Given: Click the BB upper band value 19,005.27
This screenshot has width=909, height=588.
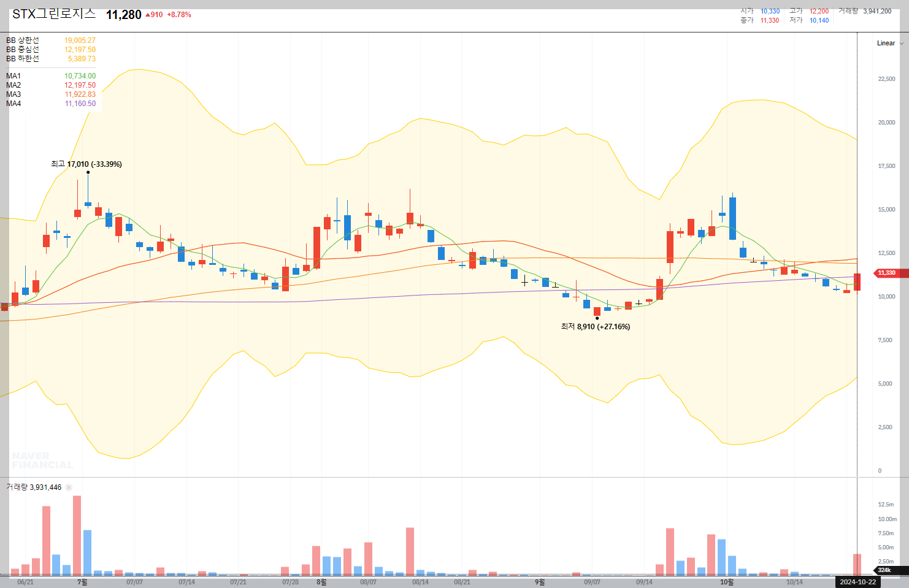Looking at the screenshot, I should (x=80, y=40).
